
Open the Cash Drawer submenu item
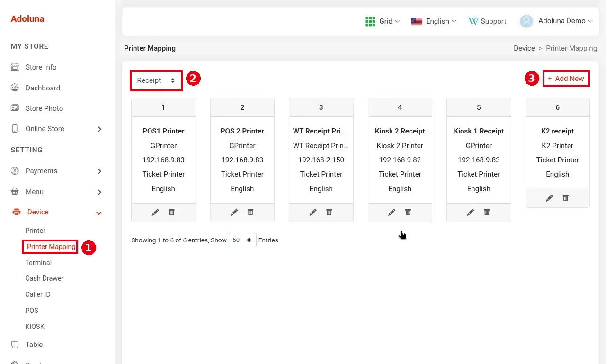pos(45,278)
